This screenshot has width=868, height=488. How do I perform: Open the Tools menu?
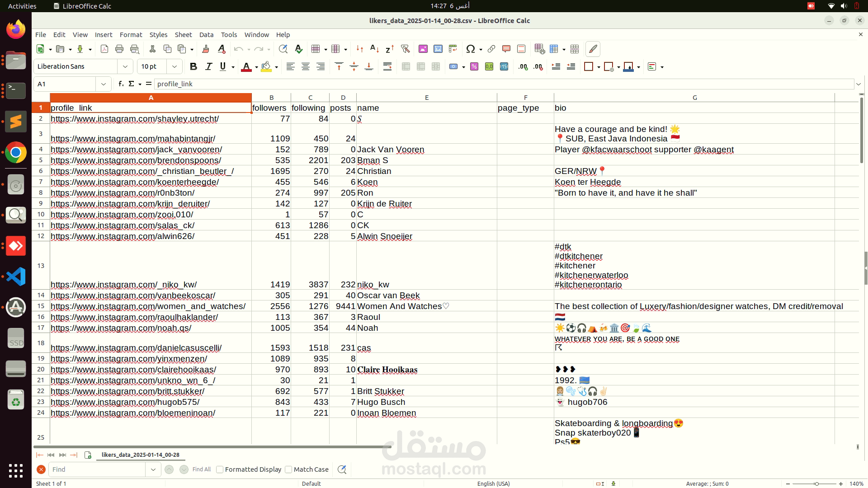pos(229,35)
